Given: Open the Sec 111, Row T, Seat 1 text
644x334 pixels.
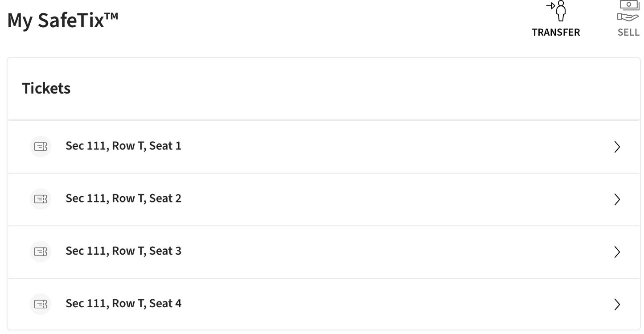Looking at the screenshot, I should (123, 146).
